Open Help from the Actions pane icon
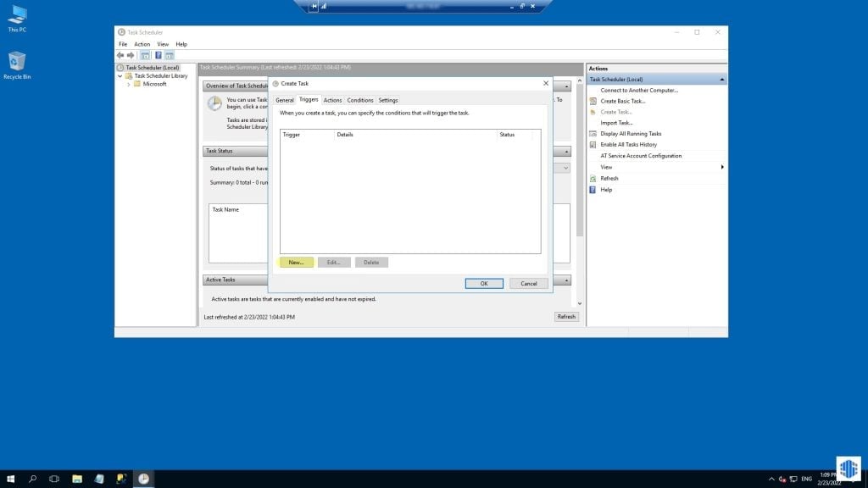The image size is (868, 488). [x=593, y=190]
